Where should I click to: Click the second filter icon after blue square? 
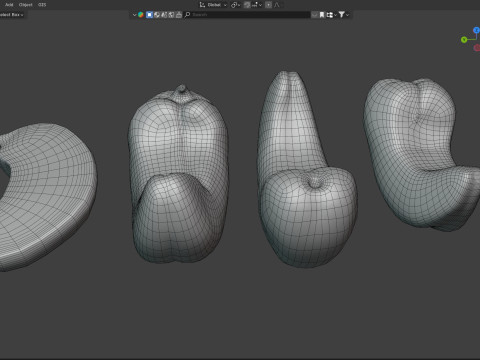pos(157,15)
